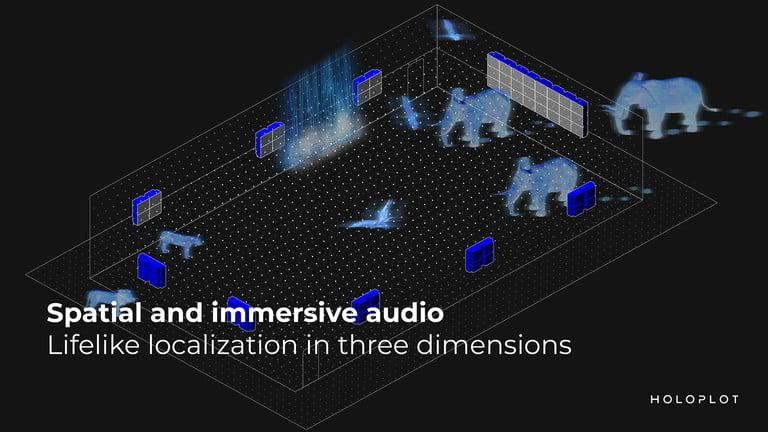Click the big cat hologram near the left wall
The image size is (768, 432).
(179, 243)
